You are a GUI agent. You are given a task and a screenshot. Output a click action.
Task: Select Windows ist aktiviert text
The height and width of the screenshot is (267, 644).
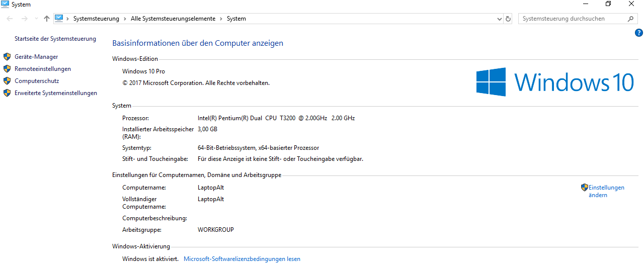click(x=150, y=259)
